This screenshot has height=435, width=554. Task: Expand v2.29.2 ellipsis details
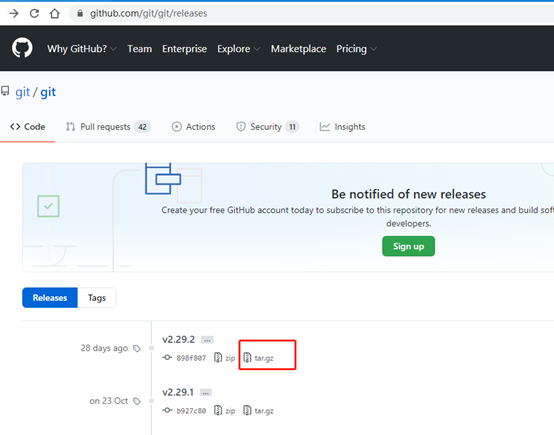(x=207, y=340)
